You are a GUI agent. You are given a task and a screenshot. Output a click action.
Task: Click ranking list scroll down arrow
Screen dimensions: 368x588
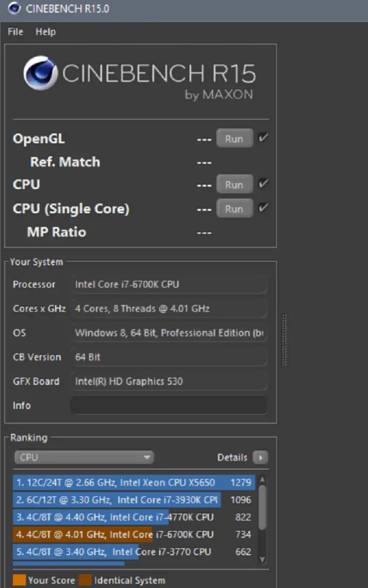click(262, 560)
